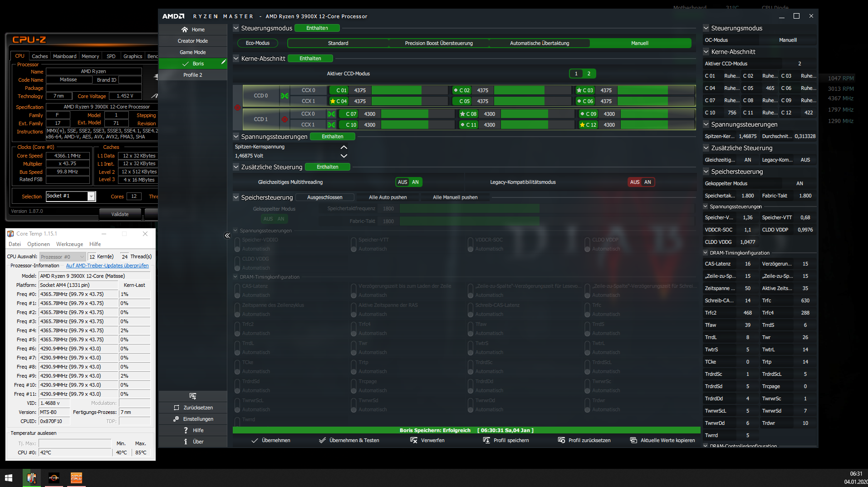Switch to Memory tab in CPU-Z

click(90, 56)
